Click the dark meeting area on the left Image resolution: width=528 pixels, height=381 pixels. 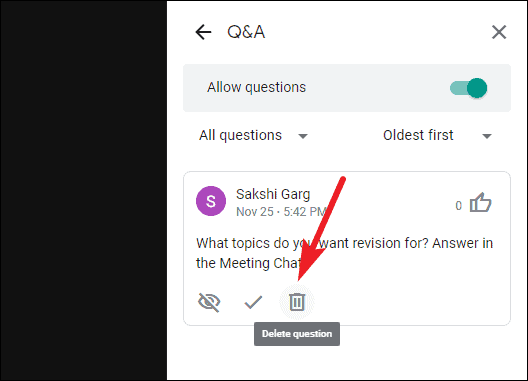pyautogui.click(x=84, y=190)
